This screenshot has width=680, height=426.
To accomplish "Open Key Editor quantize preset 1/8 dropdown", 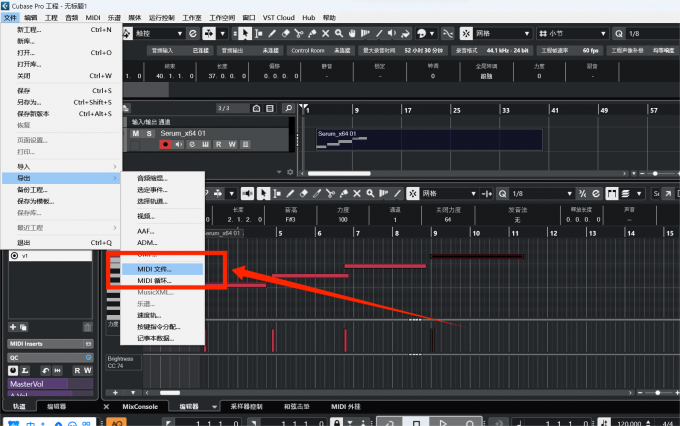I will coord(542,193).
